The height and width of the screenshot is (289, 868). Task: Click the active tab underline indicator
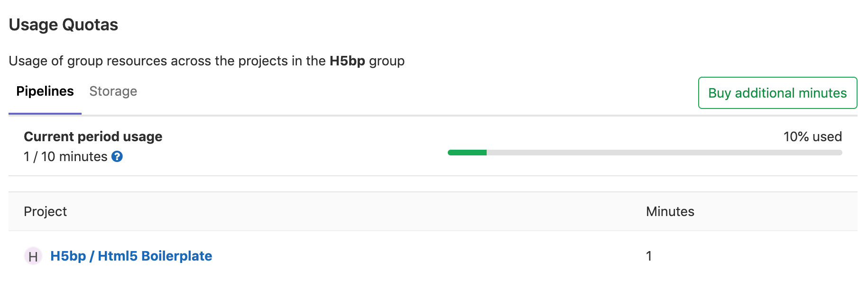coord(45,113)
